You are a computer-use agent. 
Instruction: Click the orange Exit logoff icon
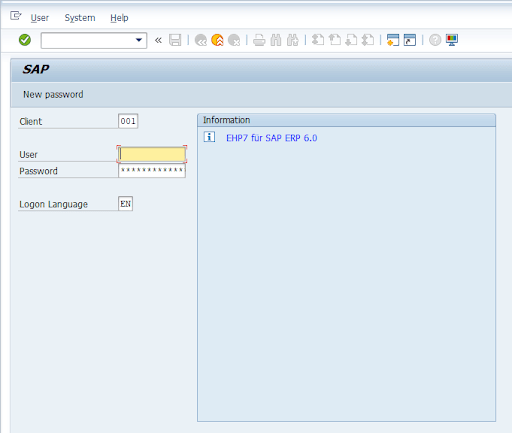point(217,40)
